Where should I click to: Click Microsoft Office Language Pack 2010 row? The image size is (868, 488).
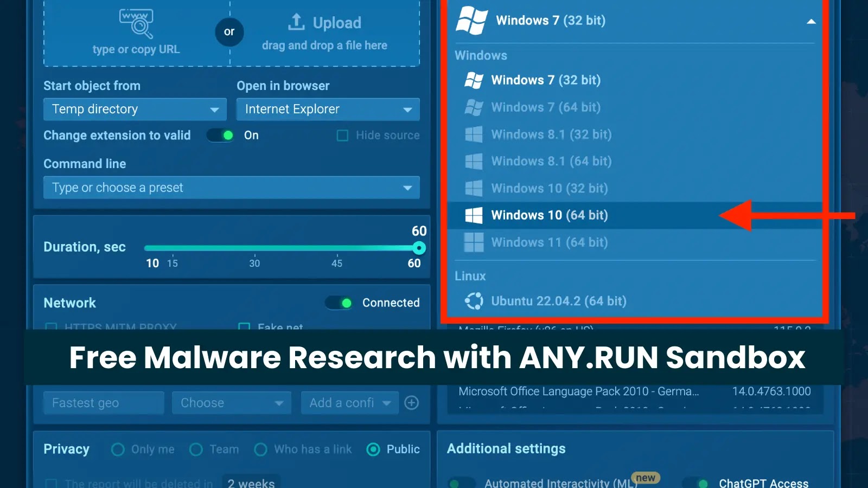635,391
